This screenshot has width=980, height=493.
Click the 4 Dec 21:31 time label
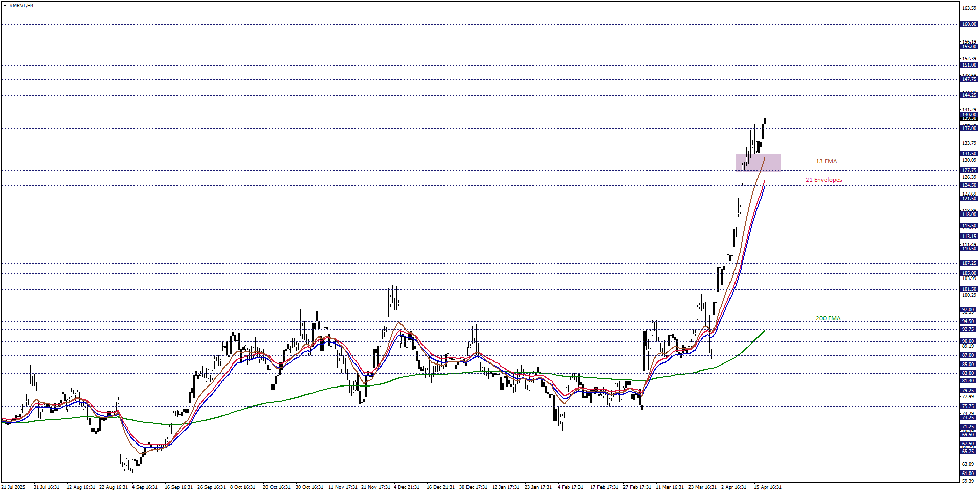(407, 487)
